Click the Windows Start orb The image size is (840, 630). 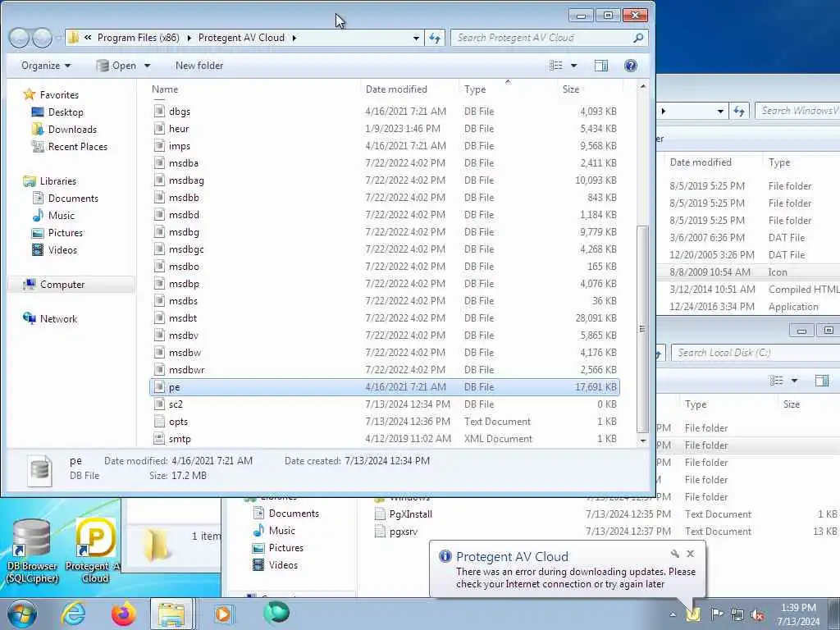(x=22, y=614)
